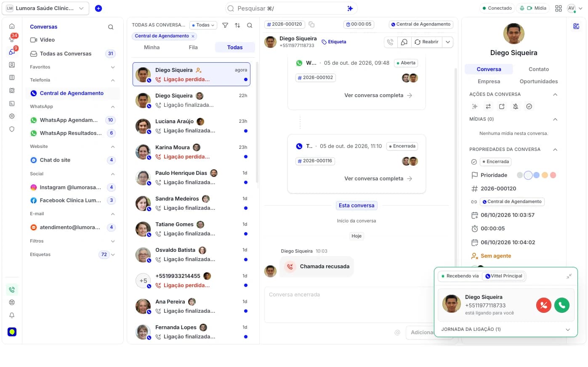Click the sort arrows icon in conversation list
This screenshot has width=588, height=367.
coord(237,25)
